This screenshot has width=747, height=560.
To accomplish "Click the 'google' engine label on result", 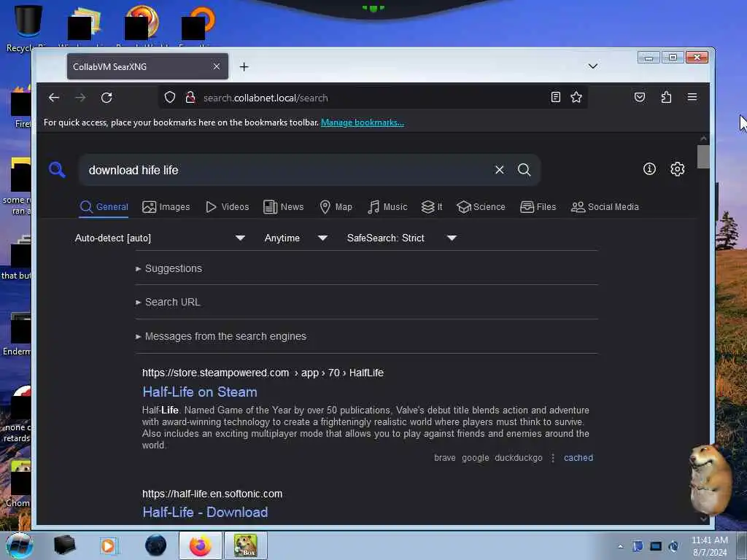I will (475, 458).
